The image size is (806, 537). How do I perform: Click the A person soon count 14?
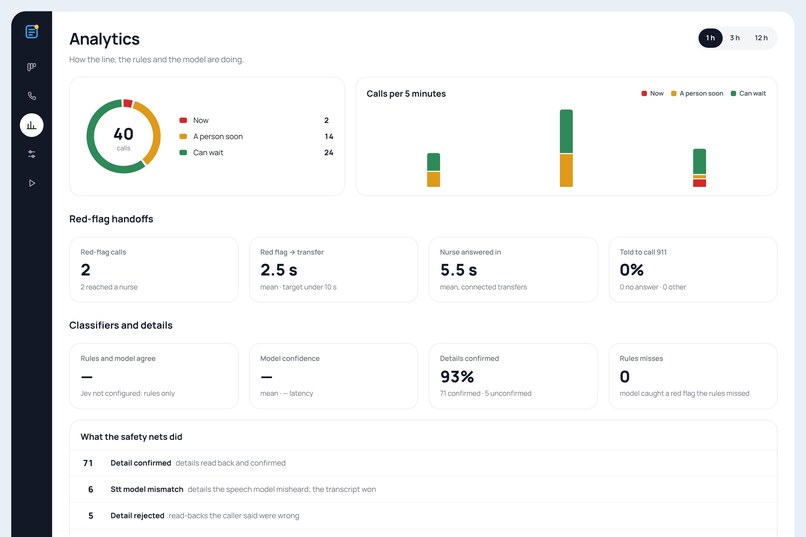pos(329,137)
